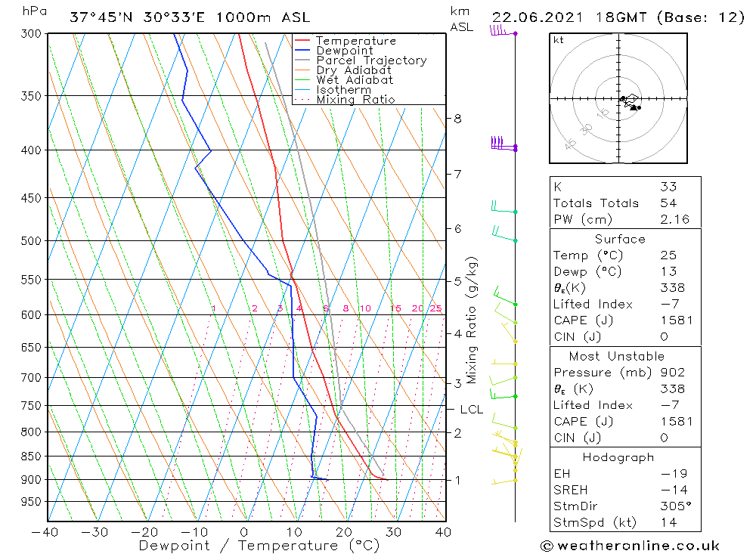This screenshot has width=756, height=554.
Task: Click the hodograph trace near center
Action: (631, 102)
